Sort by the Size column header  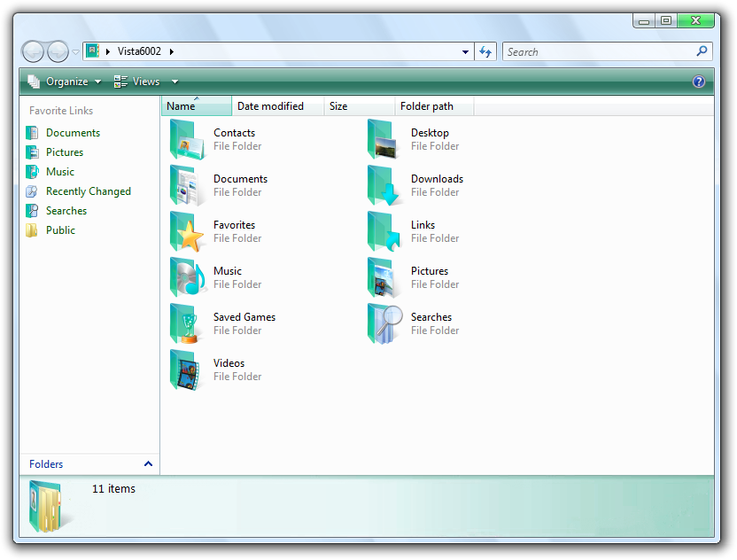338,106
